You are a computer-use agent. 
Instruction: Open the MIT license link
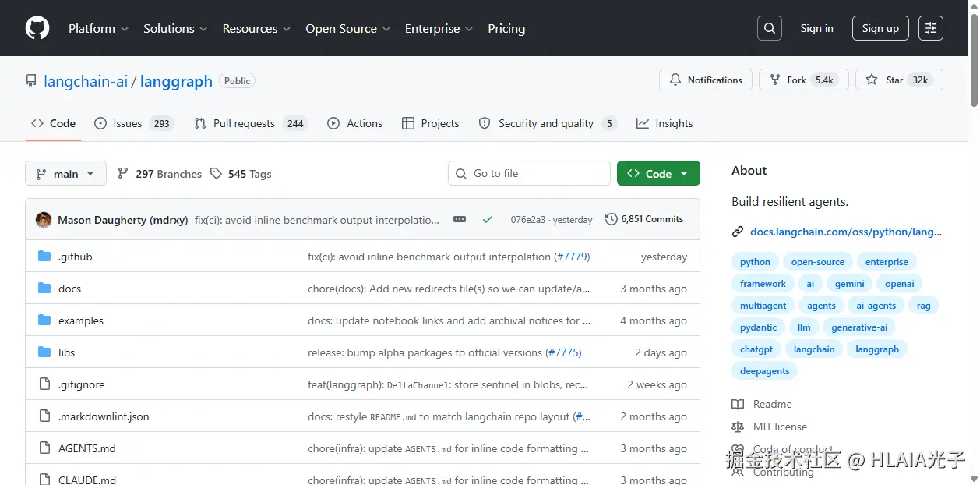coord(780,427)
